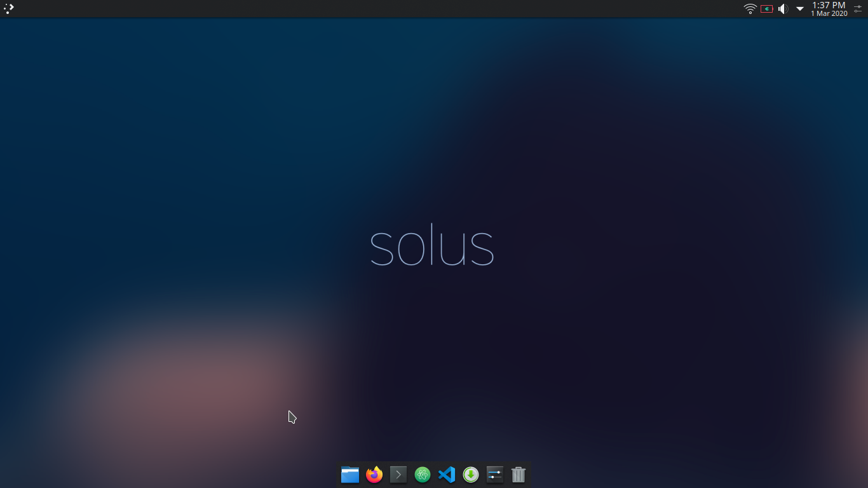
Task: Open the battery status tray icon
Action: coord(767,9)
